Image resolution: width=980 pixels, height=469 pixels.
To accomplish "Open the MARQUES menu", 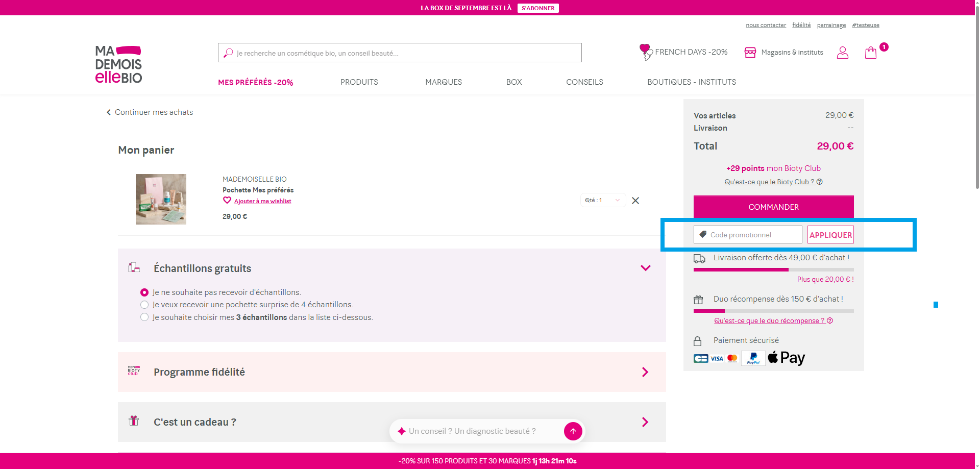I will 444,82.
